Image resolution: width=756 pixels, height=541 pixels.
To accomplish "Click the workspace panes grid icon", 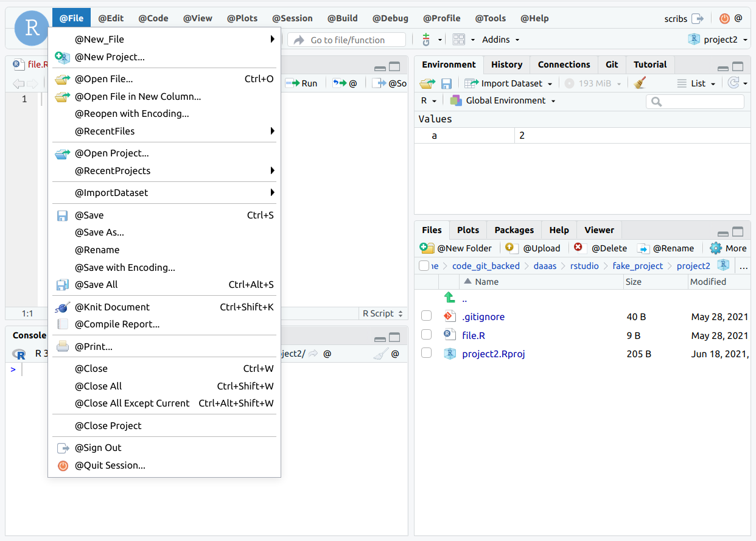I will tap(459, 40).
